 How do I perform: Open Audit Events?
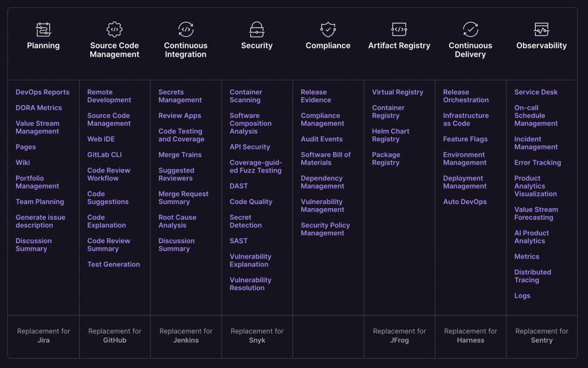pos(322,139)
